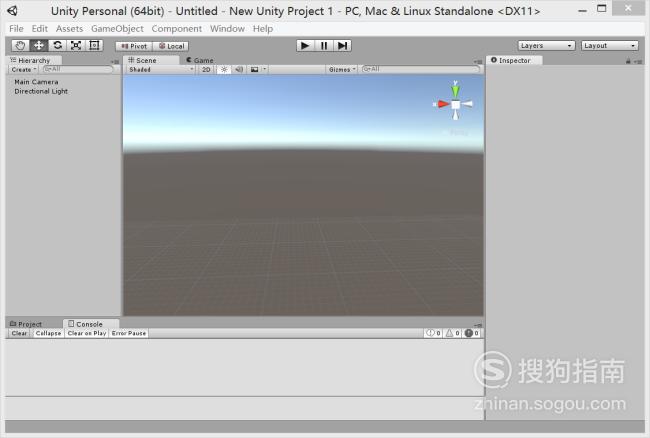Select Main Camera in Hierarchy

point(36,82)
